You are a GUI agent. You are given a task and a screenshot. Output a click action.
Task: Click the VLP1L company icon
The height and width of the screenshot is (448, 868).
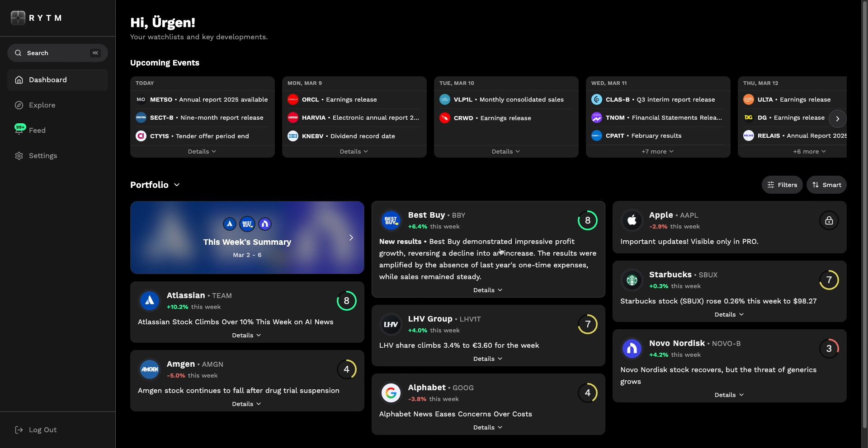tap(445, 99)
